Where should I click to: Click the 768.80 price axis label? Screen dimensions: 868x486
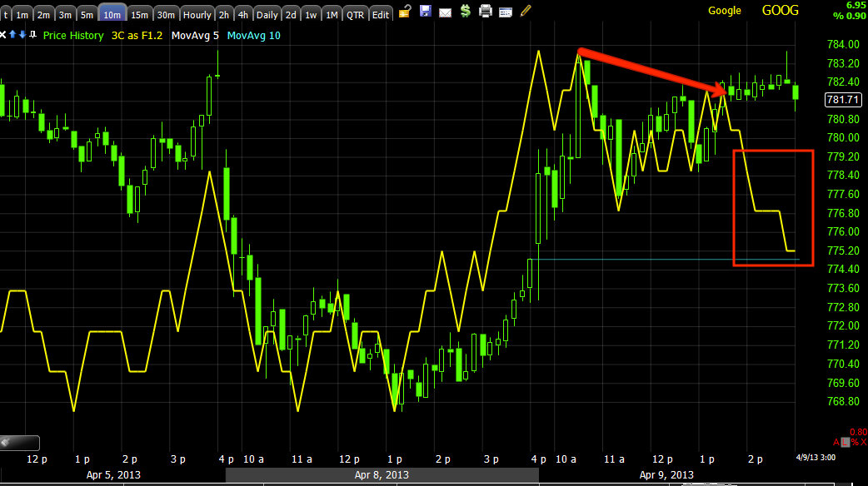pyautogui.click(x=843, y=401)
